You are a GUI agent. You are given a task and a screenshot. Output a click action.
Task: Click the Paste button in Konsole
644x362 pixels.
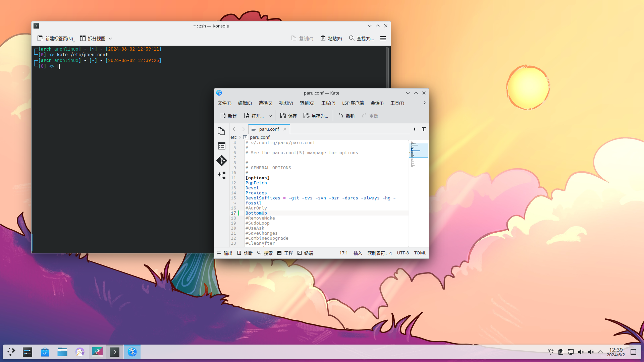pyautogui.click(x=331, y=39)
